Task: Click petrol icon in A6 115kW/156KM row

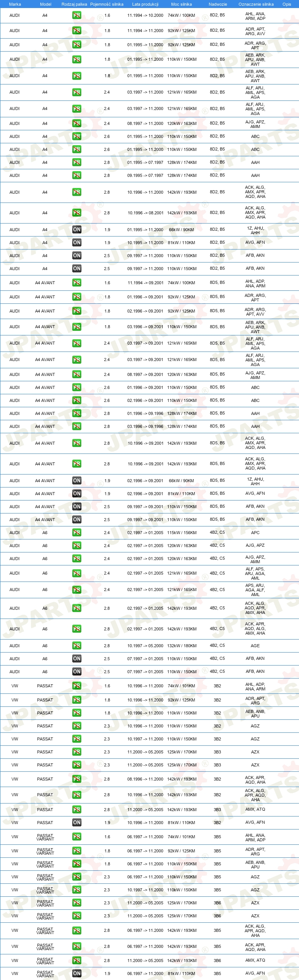Action: [x=76, y=533]
